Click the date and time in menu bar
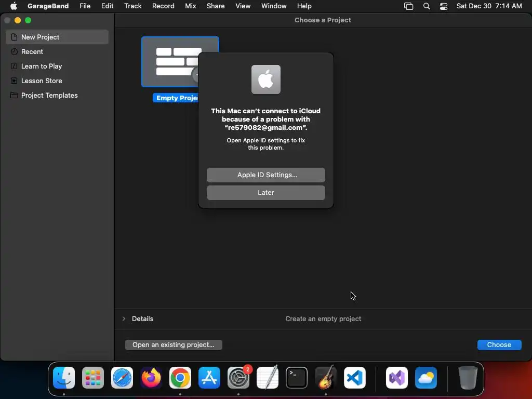532x399 pixels. [489, 6]
